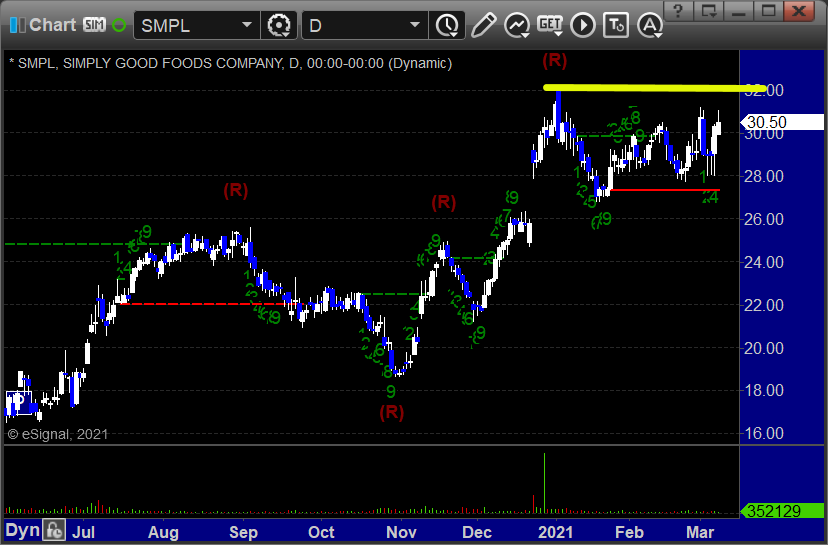Click the pop-out window options button
The width and height of the screenshot is (828, 545).
(x=709, y=11)
